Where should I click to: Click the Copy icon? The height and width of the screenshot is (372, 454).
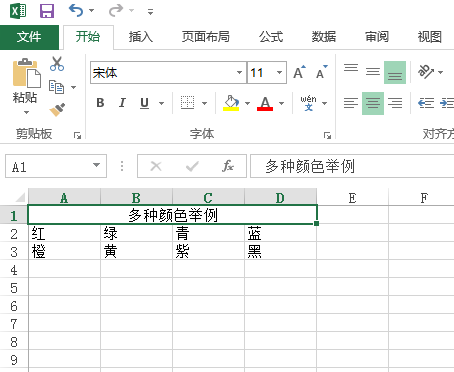point(56,87)
